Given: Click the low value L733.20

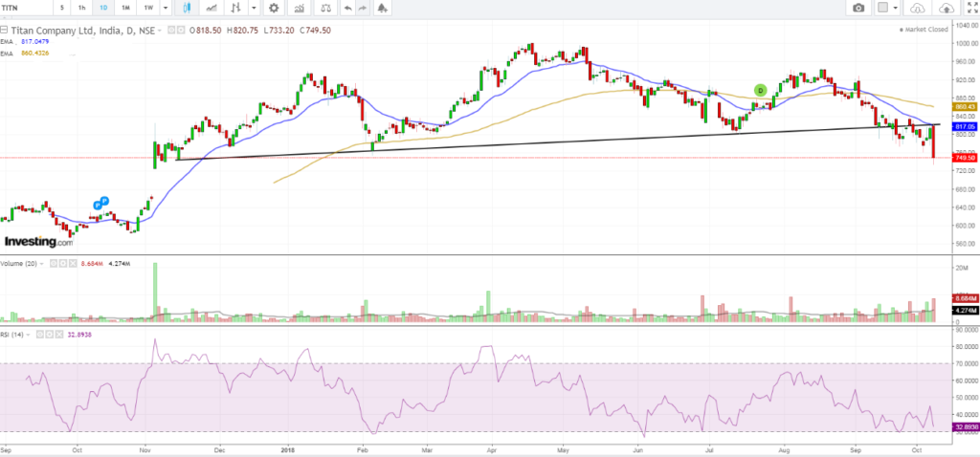Looking at the screenshot, I should coord(278,30).
